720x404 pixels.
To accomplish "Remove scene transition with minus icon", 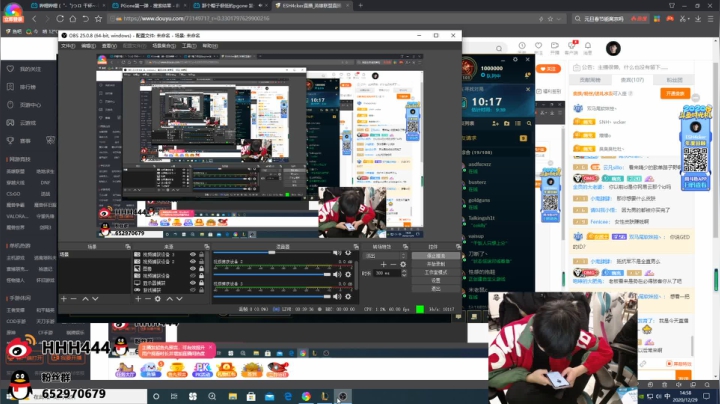I will click(393, 264).
